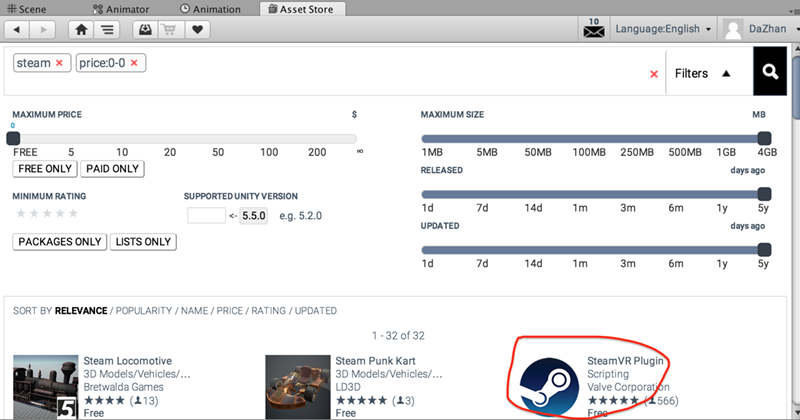800x420 pixels.
Task: Remove the price:0-0 filter tag
Action: pos(134,63)
